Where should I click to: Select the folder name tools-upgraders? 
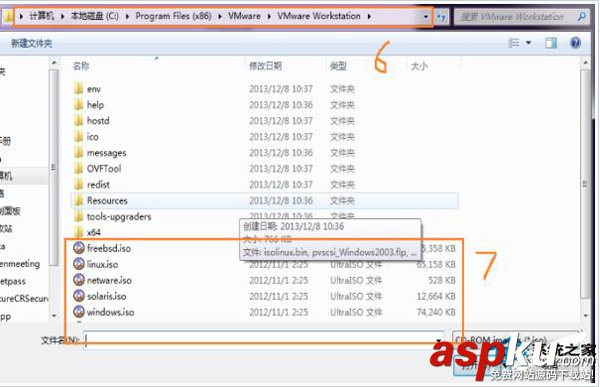(119, 217)
